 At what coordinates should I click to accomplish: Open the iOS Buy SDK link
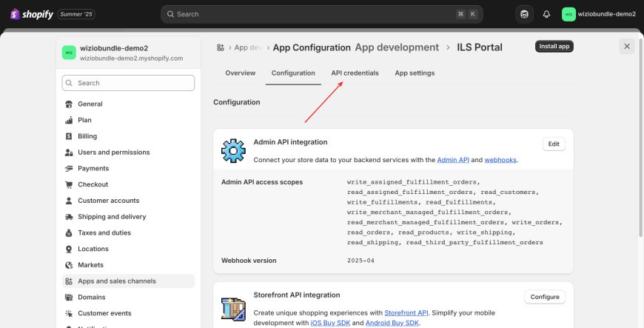coord(330,323)
